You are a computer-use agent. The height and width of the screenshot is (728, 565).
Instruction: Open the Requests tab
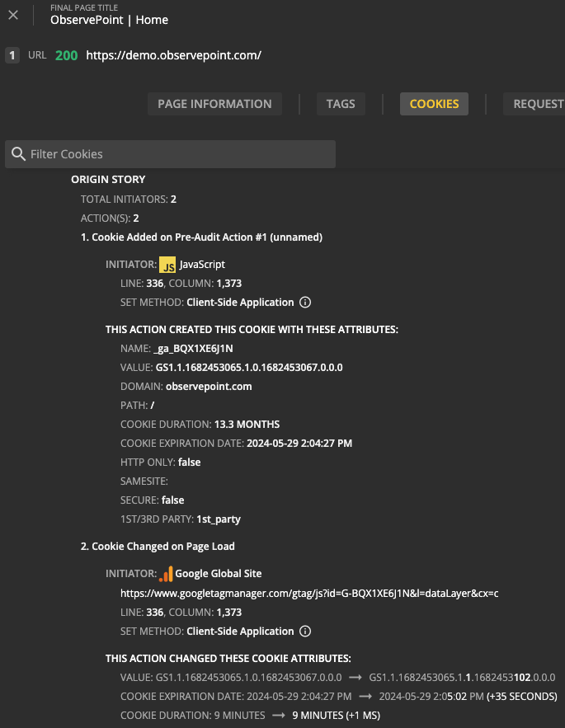coord(534,104)
